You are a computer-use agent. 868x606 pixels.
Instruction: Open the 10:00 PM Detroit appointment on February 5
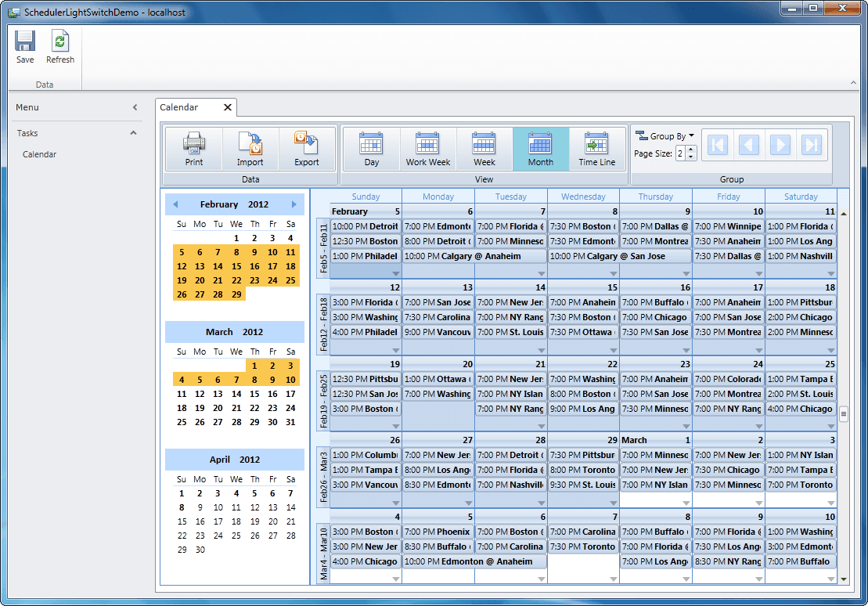[366, 226]
